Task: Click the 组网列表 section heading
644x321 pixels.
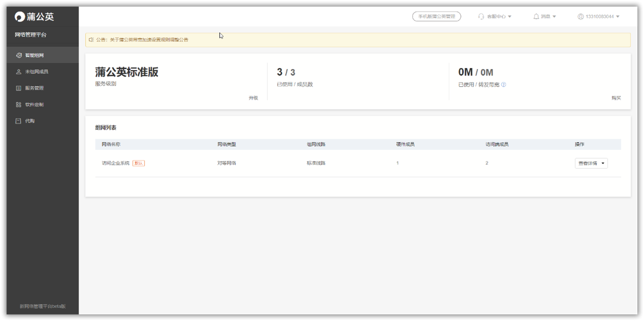Action: click(106, 127)
